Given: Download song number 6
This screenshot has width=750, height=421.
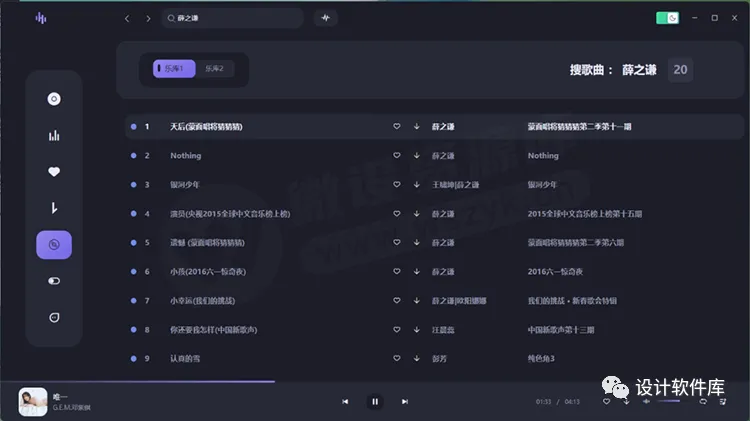Looking at the screenshot, I should pos(417,271).
